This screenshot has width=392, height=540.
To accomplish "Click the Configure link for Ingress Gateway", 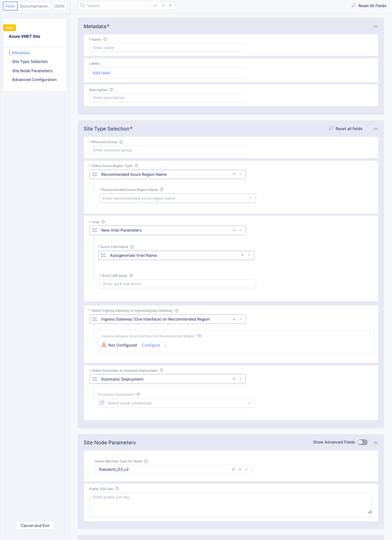I will 151,345.
